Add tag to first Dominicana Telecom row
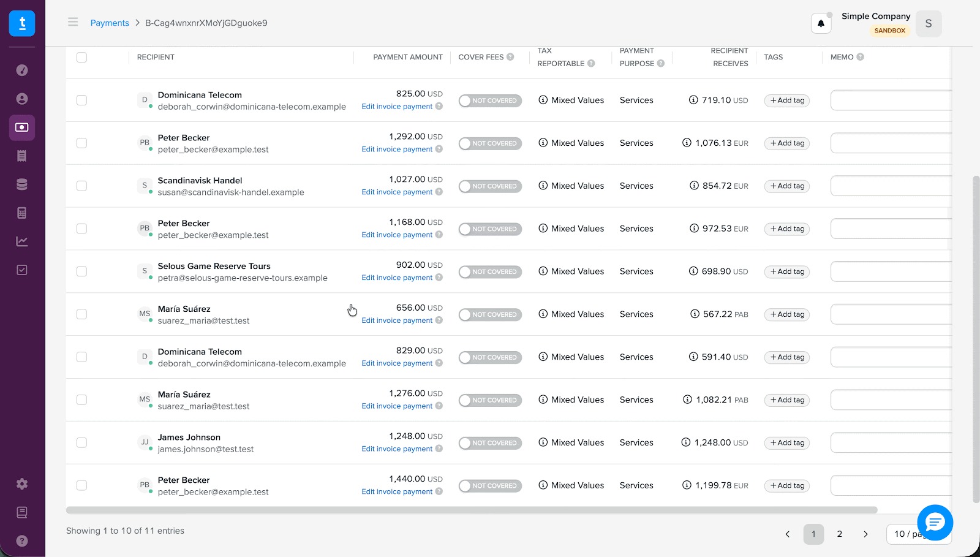The height and width of the screenshot is (557, 980). [787, 100]
